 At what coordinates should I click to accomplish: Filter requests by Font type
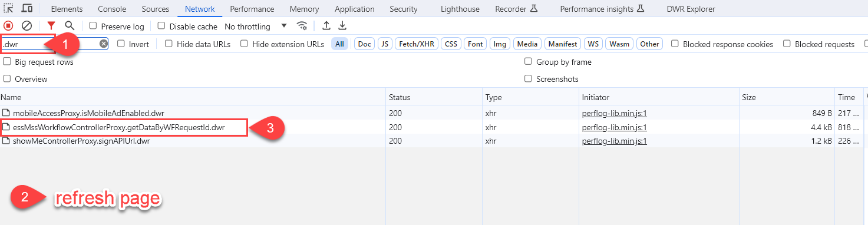pyautogui.click(x=476, y=44)
